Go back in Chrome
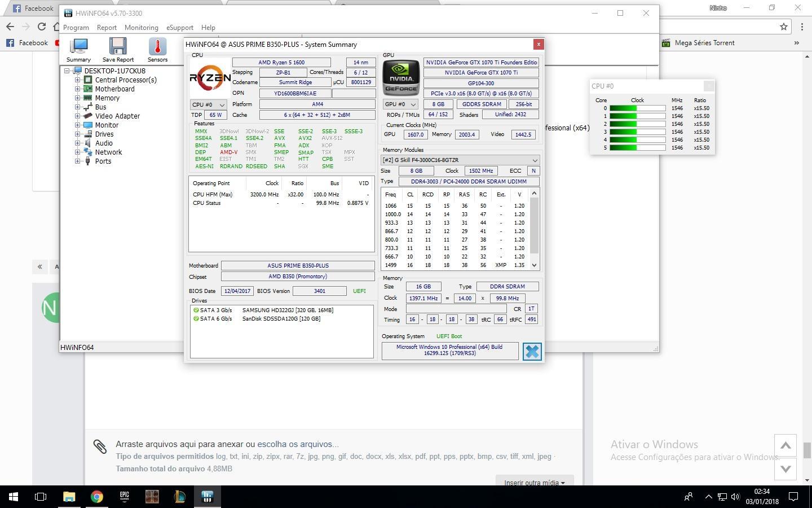812x508 pixels. [10, 27]
